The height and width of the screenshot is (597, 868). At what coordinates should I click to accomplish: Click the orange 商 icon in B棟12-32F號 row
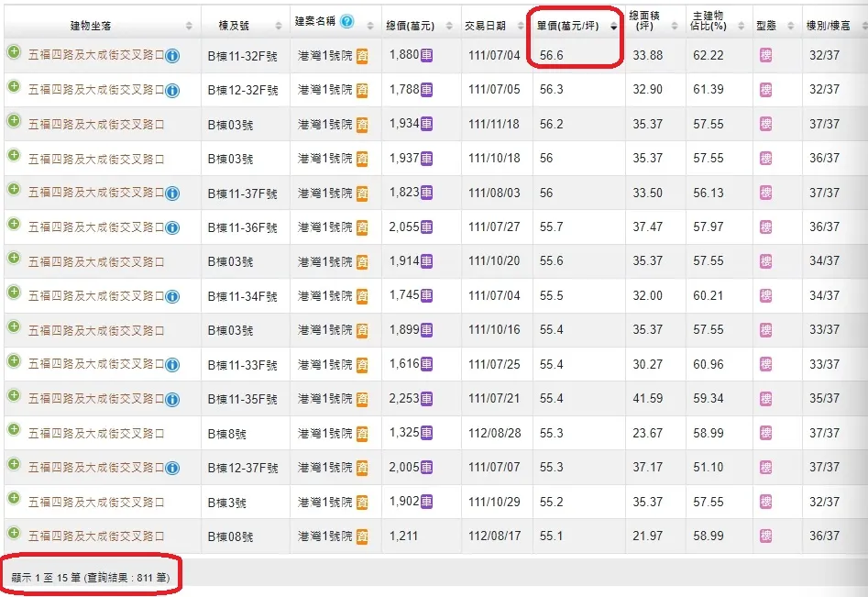[362, 90]
